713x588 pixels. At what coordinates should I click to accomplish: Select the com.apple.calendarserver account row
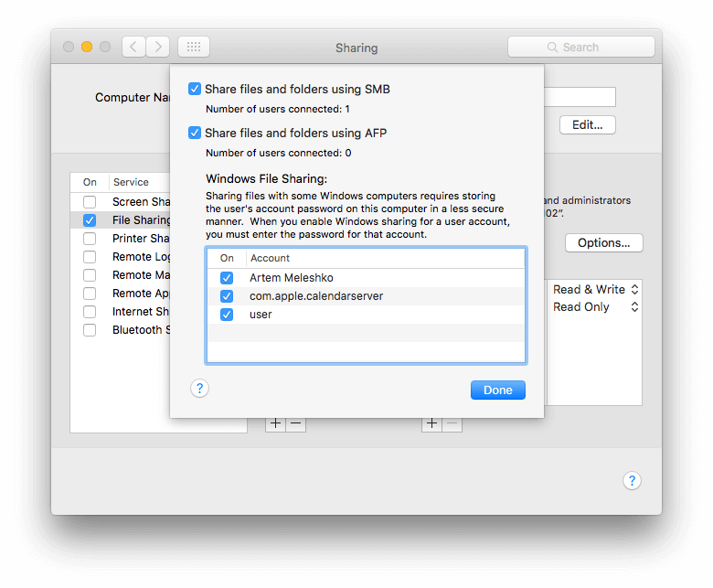click(x=366, y=296)
